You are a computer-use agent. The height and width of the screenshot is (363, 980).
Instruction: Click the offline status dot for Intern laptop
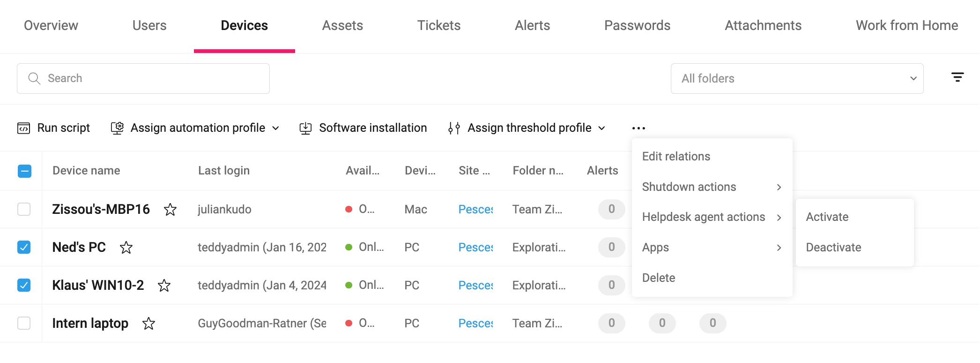pos(349,323)
